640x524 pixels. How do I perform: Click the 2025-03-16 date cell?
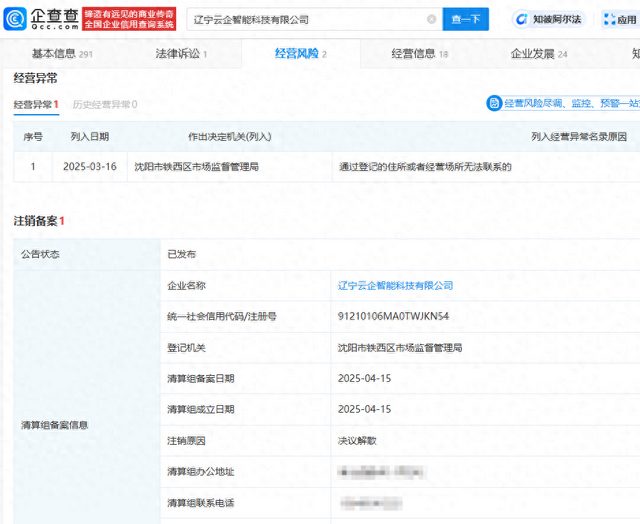click(x=90, y=167)
